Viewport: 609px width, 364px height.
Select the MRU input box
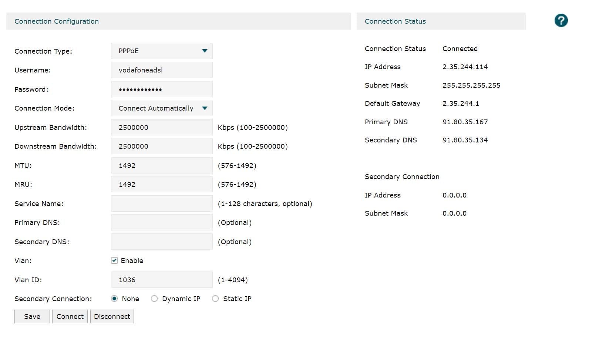[x=162, y=185]
